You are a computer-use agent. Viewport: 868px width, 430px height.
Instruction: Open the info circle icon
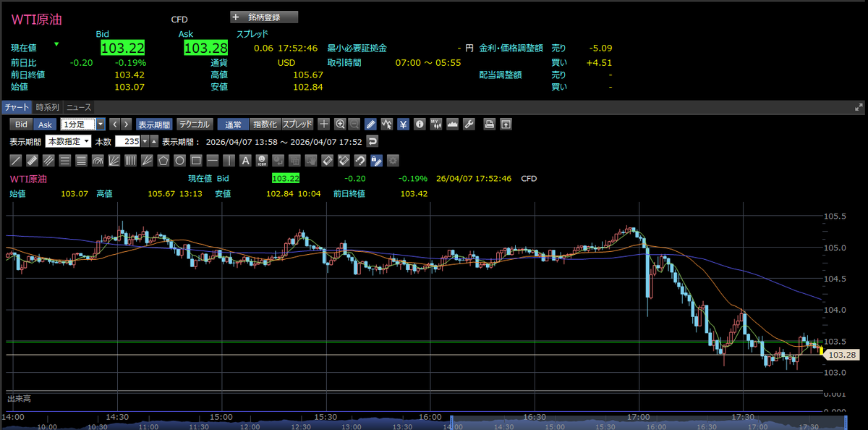tap(419, 124)
